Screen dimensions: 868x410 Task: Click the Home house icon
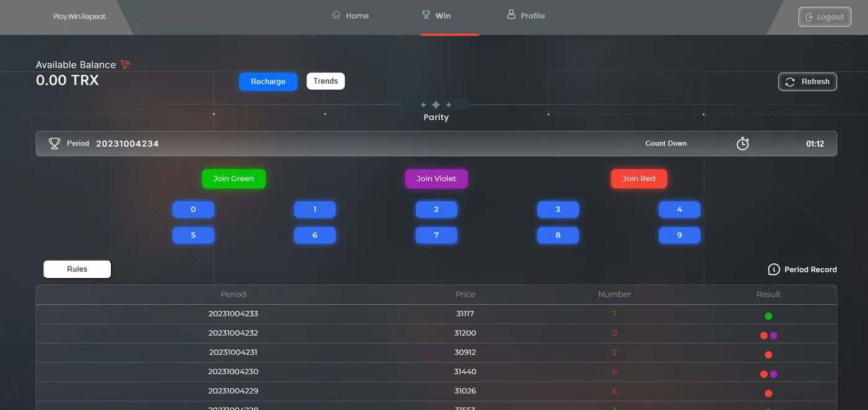click(337, 15)
